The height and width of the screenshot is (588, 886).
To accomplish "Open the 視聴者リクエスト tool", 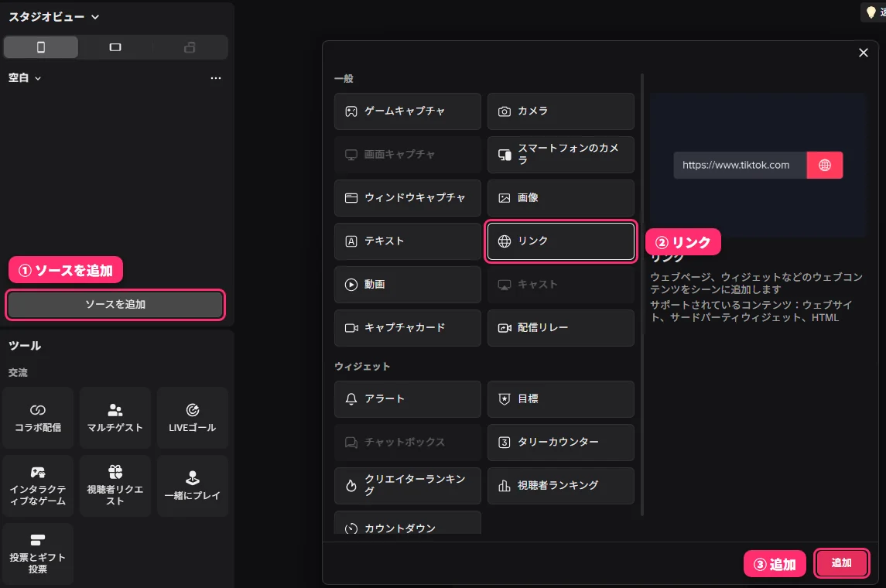I will (115, 486).
